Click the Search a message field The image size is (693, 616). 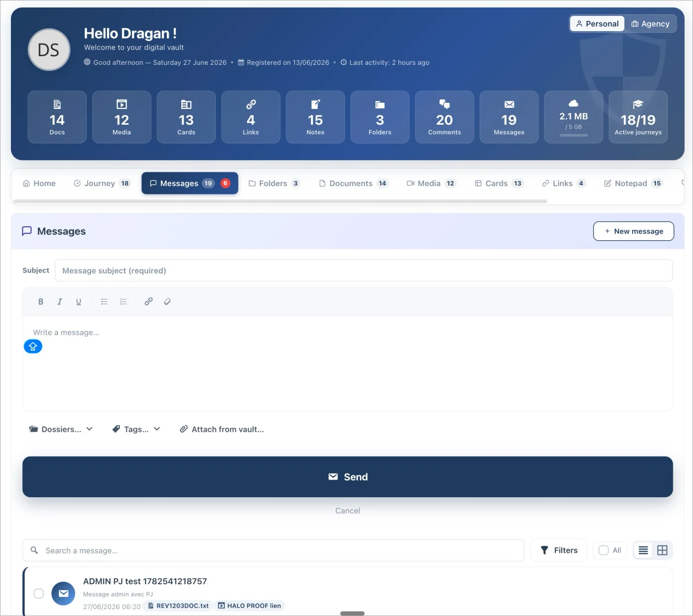pos(273,550)
